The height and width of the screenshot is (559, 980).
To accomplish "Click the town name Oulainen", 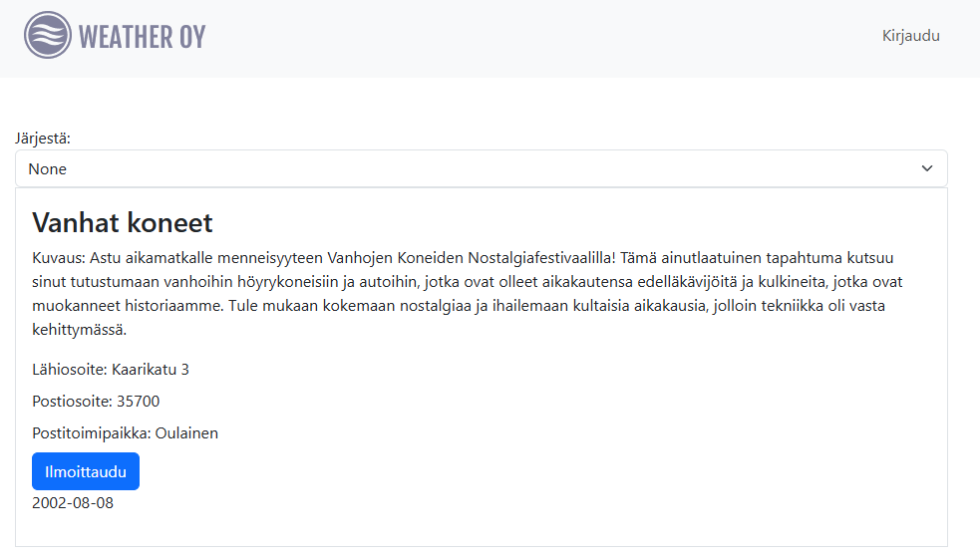I will [186, 433].
